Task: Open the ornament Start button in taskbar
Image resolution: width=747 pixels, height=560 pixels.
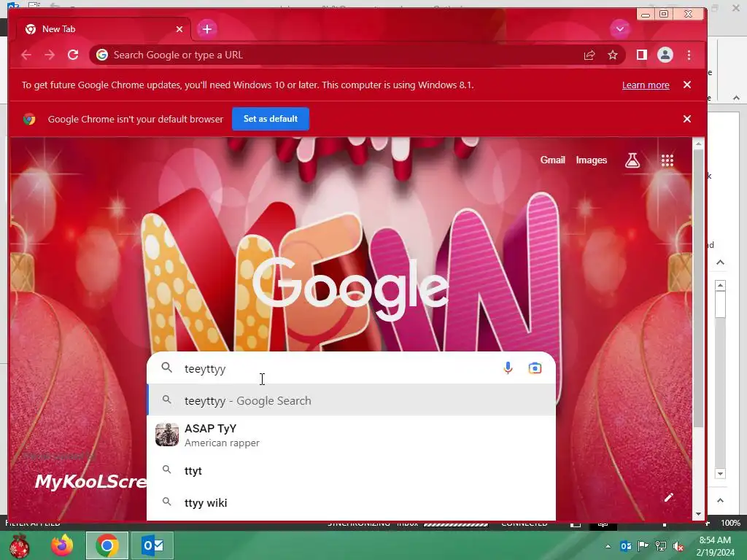Action: click(19, 545)
